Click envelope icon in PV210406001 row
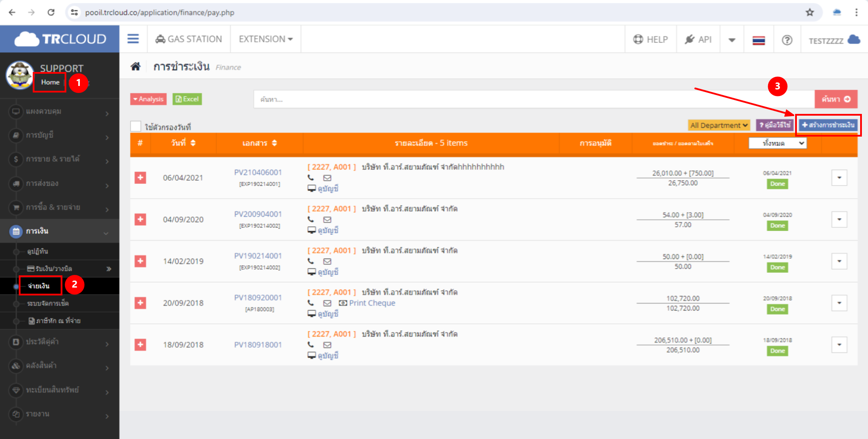The image size is (868, 439). click(x=327, y=178)
